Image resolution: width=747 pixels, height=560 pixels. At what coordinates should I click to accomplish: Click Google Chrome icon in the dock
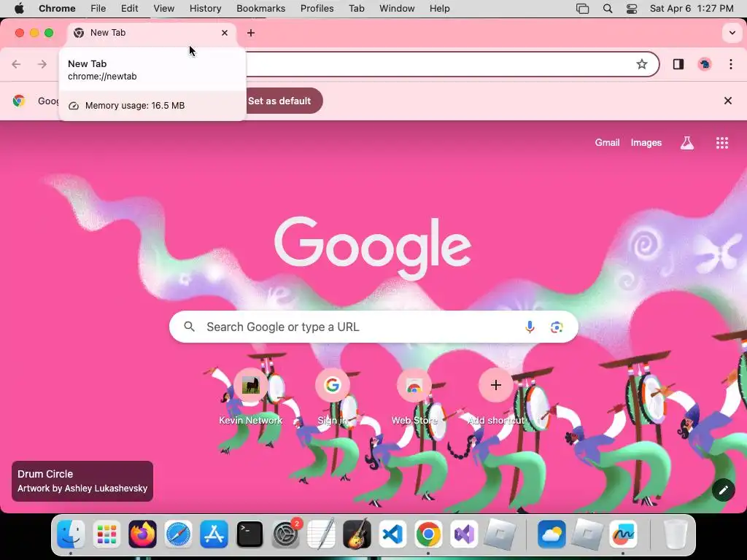(428, 534)
